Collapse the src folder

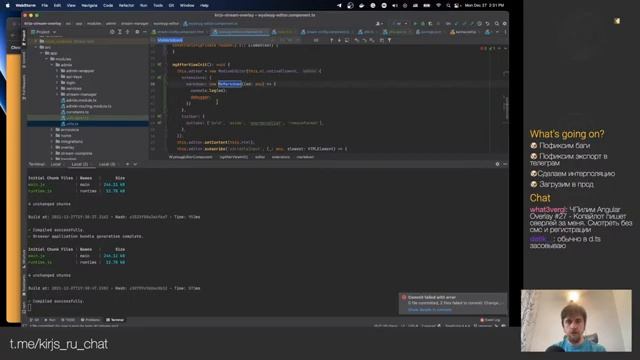36,47
